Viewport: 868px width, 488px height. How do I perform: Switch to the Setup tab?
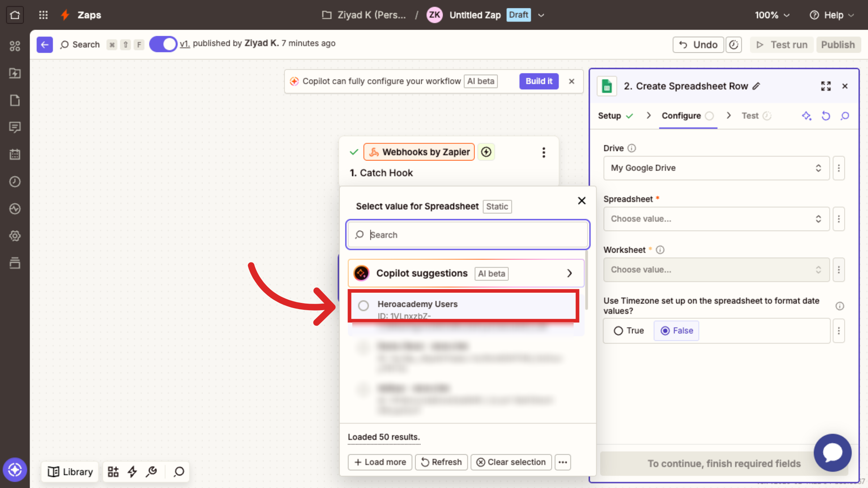point(609,116)
